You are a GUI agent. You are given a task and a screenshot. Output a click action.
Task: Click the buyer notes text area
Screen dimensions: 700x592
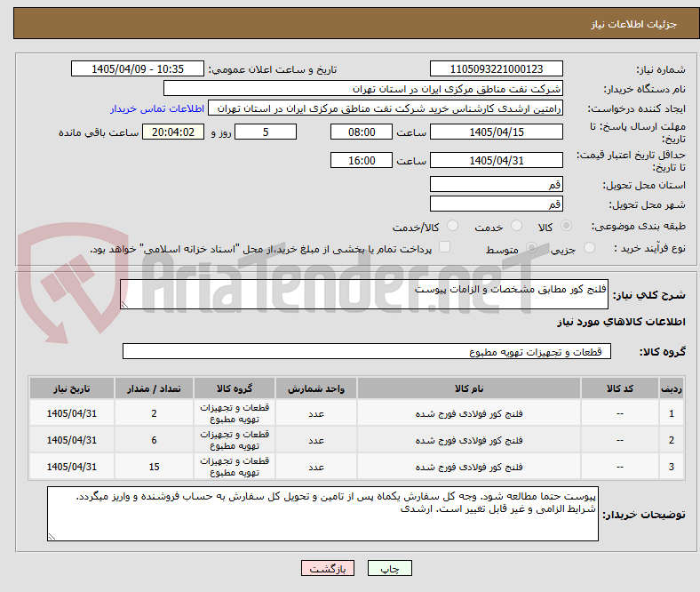(322, 514)
